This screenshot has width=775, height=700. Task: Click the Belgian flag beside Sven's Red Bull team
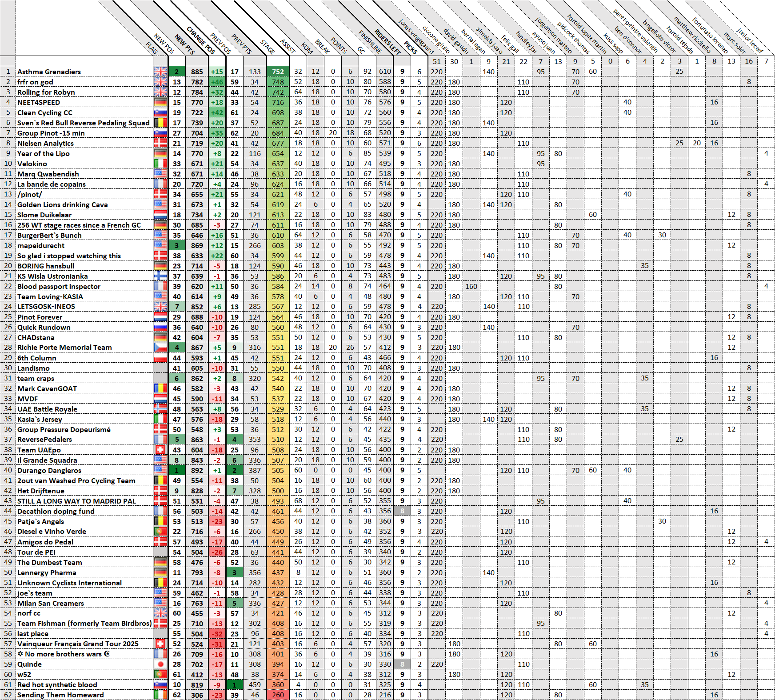tap(160, 123)
